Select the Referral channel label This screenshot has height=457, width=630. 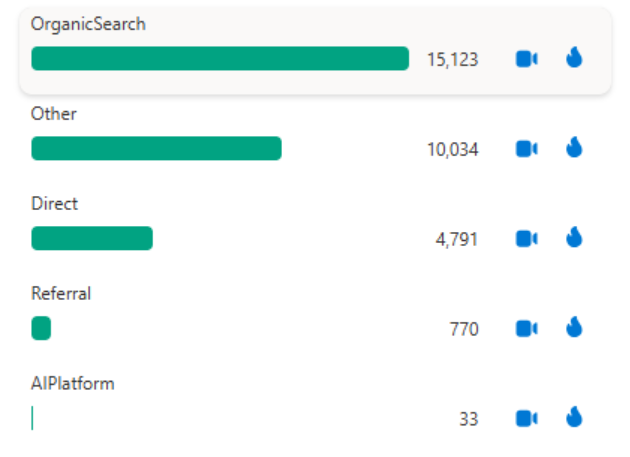click(x=61, y=294)
